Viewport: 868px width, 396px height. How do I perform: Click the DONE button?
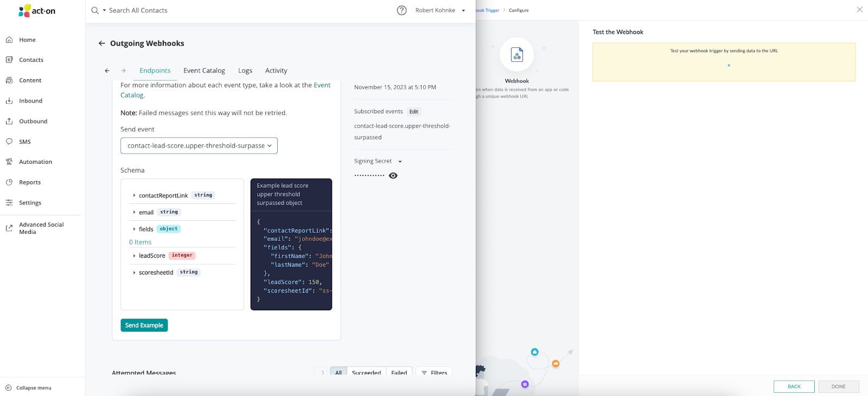839,387
